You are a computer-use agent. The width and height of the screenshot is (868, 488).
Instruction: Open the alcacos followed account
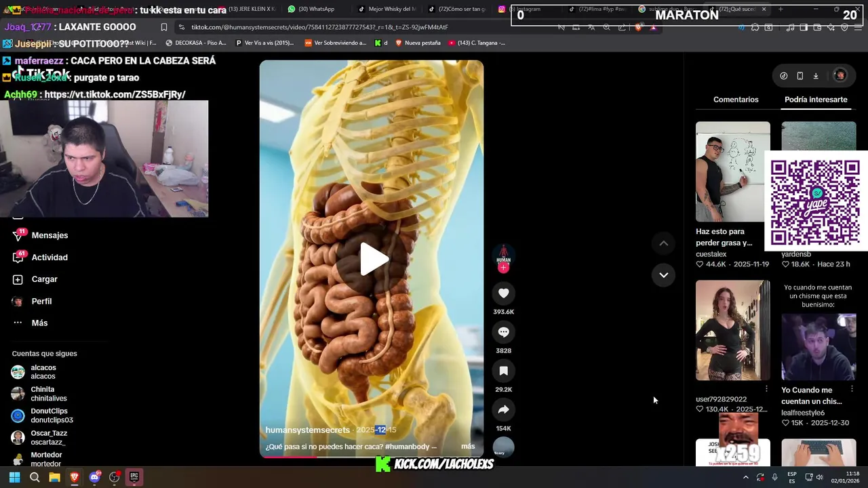[34, 372]
